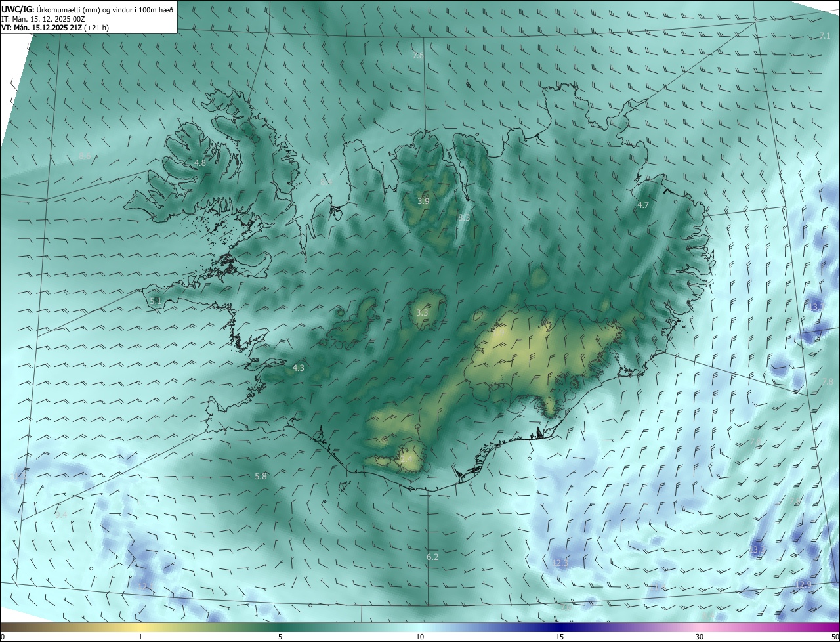Click the 30 tick on the color scale
This screenshot has width=840, height=642.
pyautogui.click(x=700, y=637)
